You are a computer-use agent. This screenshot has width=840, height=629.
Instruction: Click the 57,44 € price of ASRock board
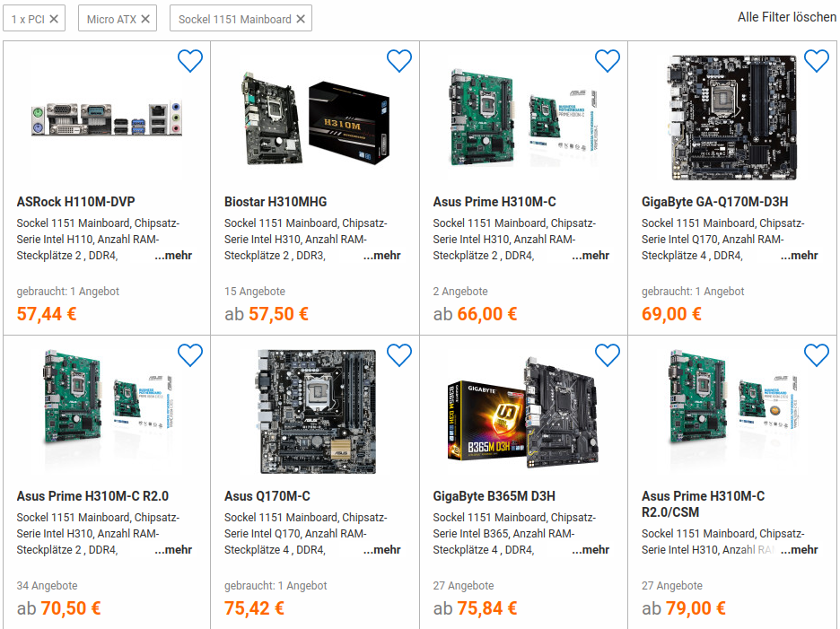47,314
